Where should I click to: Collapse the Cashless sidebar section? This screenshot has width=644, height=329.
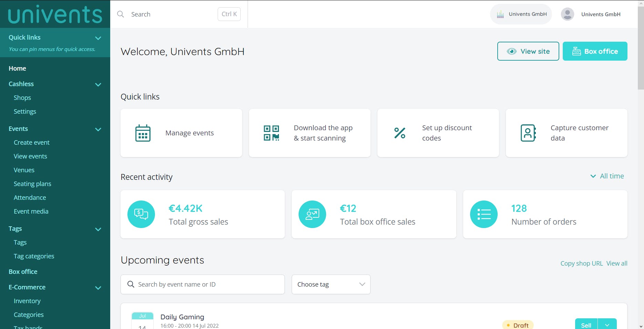click(98, 84)
